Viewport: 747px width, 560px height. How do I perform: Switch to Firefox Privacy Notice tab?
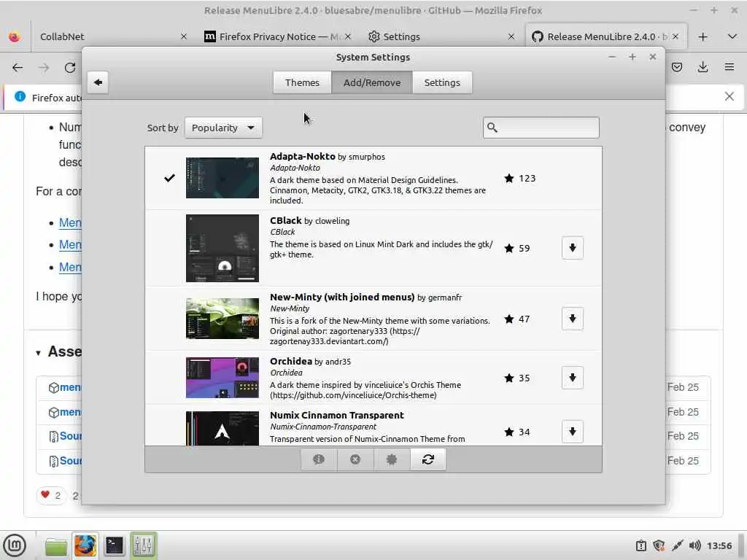coord(276,36)
